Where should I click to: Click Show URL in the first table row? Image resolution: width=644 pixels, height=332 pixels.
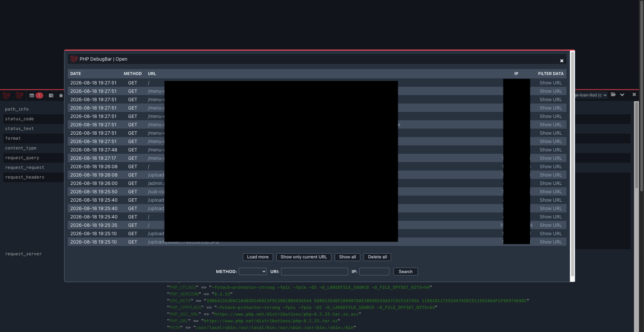tap(551, 83)
